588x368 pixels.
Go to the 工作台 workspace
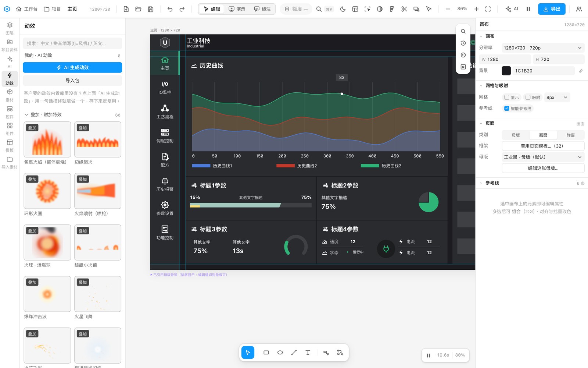[x=27, y=9]
